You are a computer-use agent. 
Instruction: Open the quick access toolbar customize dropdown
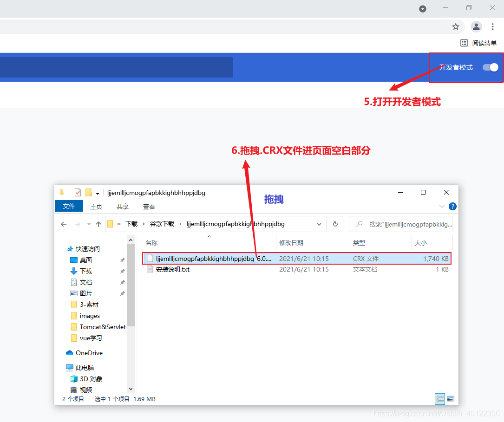pyautogui.click(x=98, y=193)
